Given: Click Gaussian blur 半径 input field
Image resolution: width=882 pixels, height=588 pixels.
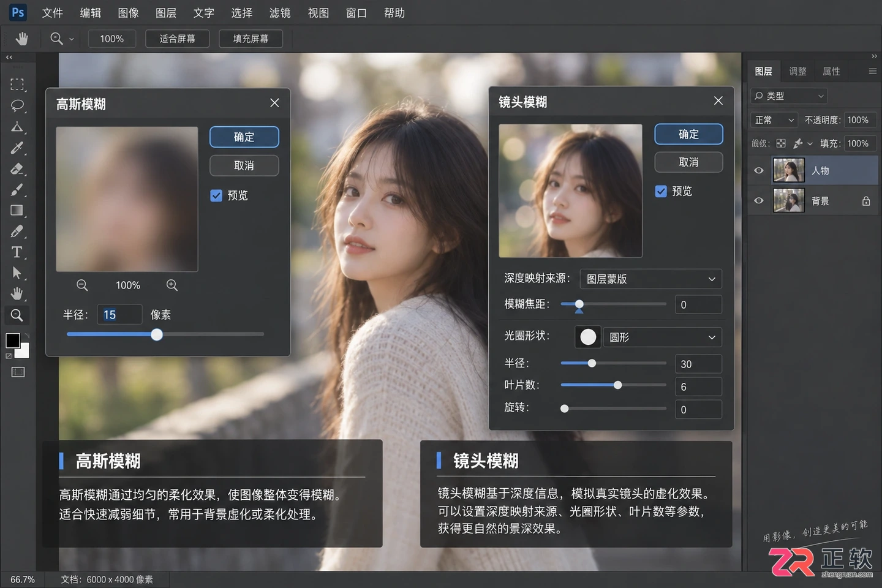Looking at the screenshot, I should 119,314.
